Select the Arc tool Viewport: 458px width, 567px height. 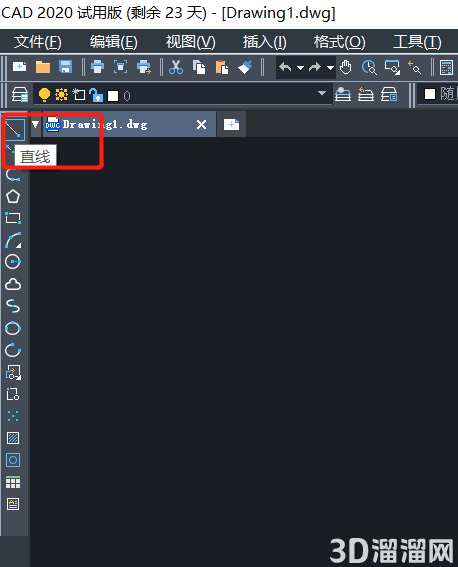pos(13,240)
